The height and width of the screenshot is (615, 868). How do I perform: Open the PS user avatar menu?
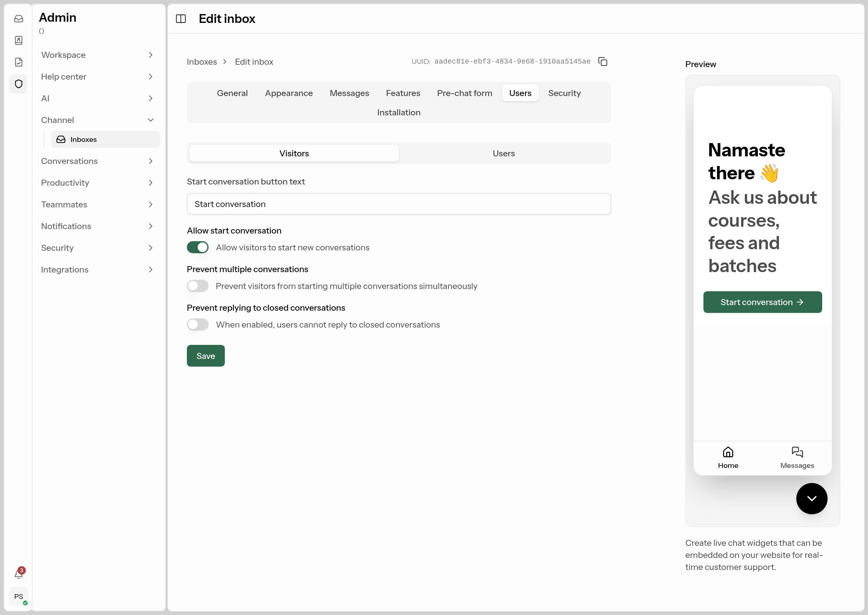pos(18,597)
